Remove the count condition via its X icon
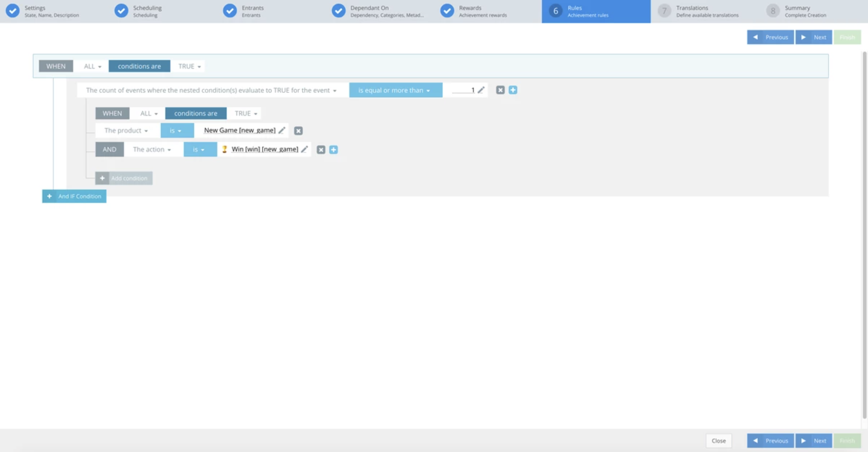The width and height of the screenshot is (868, 452). click(x=500, y=90)
